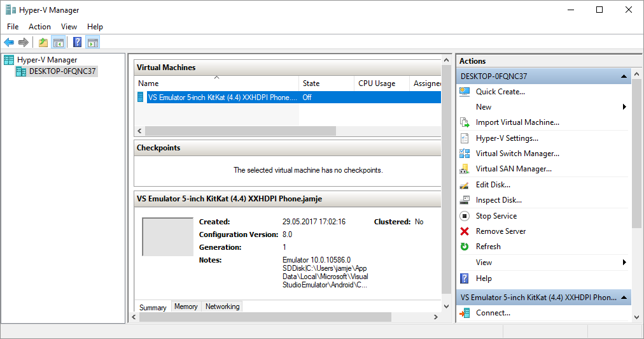Click the virtual machine row icon
Viewport: 644px width, 339px height.
click(x=141, y=97)
